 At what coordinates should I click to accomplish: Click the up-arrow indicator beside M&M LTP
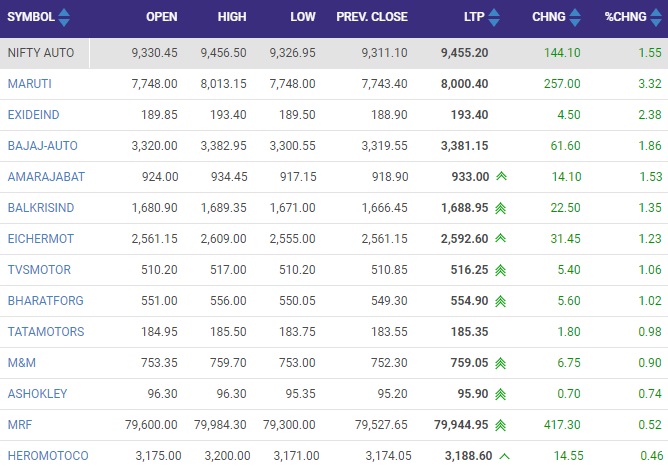click(x=501, y=363)
